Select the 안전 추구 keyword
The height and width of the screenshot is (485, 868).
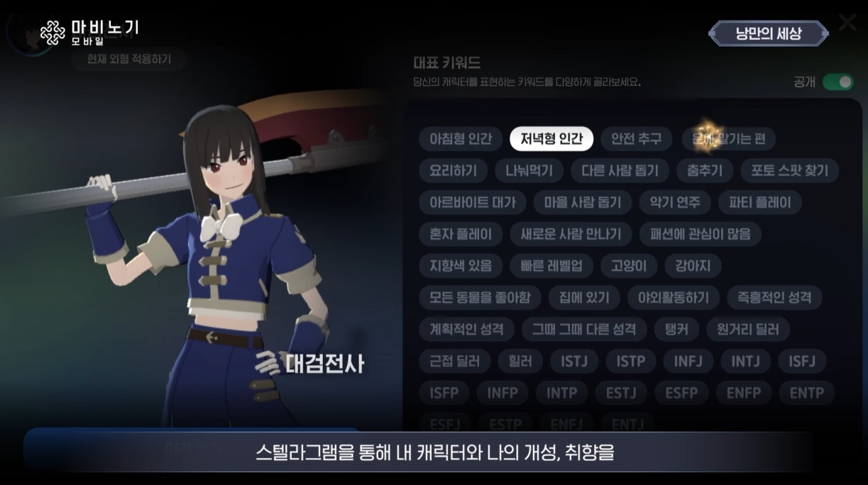(637, 138)
